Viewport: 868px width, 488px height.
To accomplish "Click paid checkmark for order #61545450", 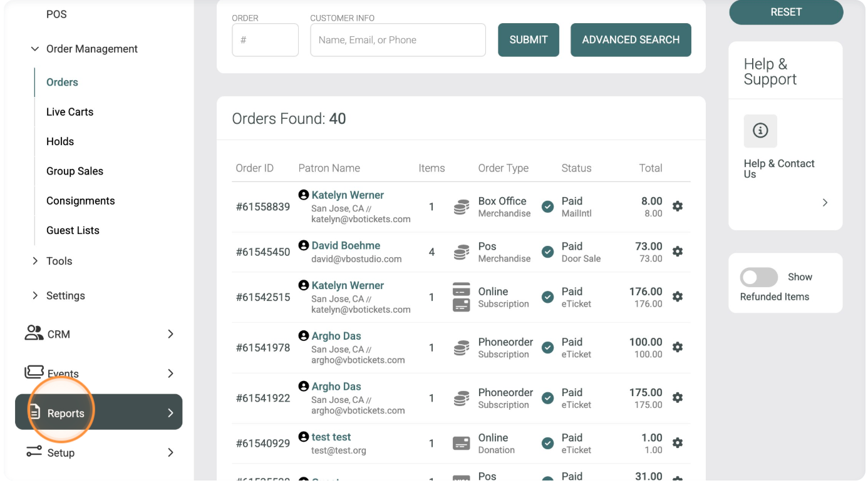I will point(547,252).
